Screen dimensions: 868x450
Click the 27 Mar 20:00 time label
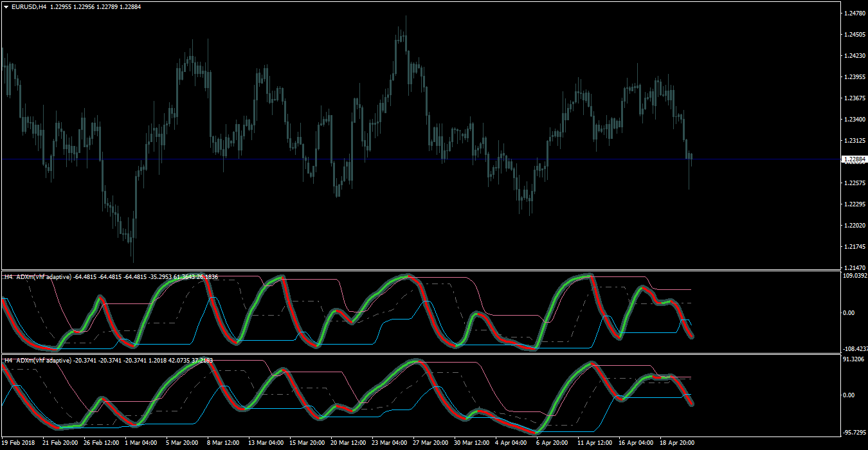[x=431, y=443]
